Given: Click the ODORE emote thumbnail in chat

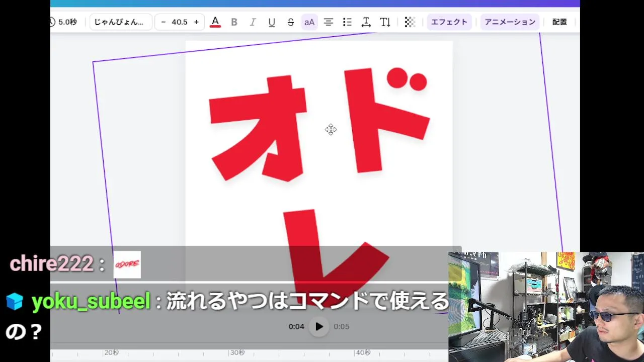Looking at the screenshot, I should [x=127, y=265].
